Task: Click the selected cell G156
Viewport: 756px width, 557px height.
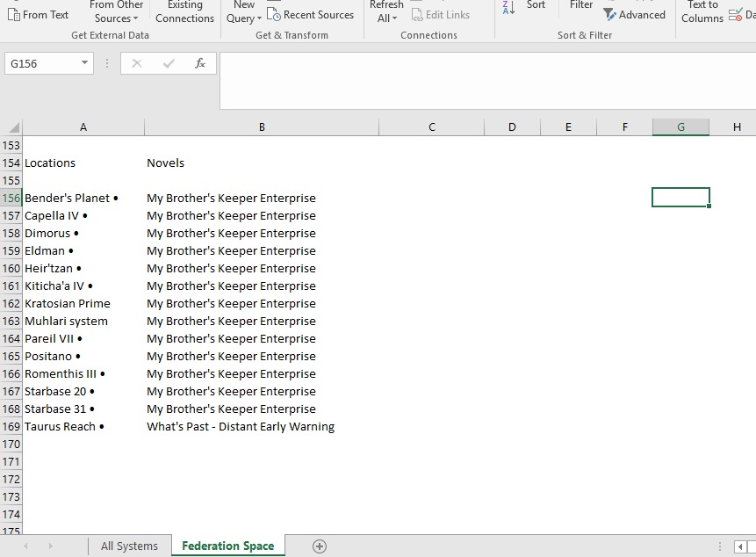Action: click(680, 198)
